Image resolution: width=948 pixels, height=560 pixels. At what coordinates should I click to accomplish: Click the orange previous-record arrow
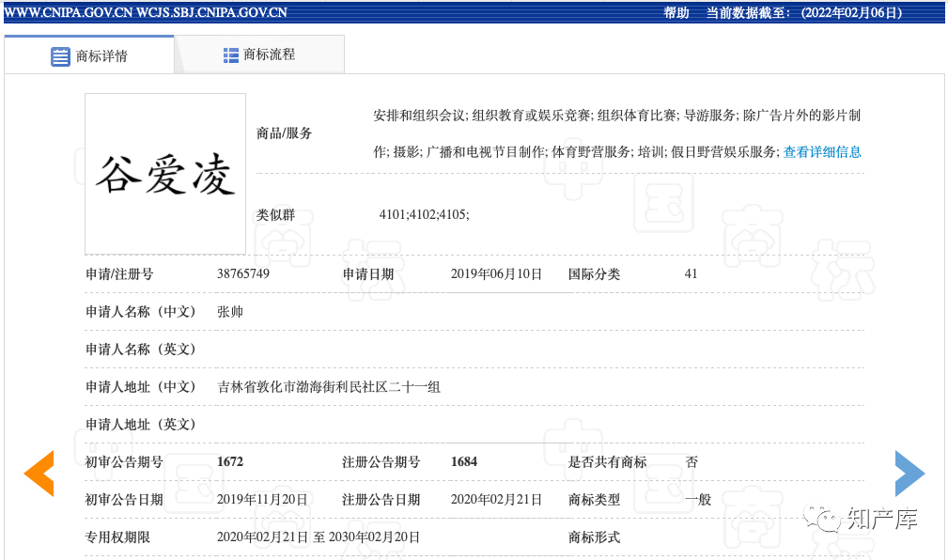click(39, 473)
